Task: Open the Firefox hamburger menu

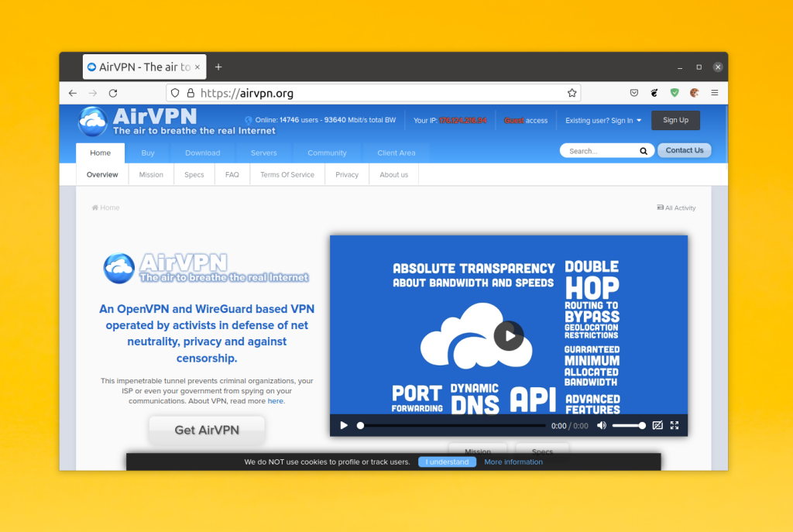Action: coord(715,93)
